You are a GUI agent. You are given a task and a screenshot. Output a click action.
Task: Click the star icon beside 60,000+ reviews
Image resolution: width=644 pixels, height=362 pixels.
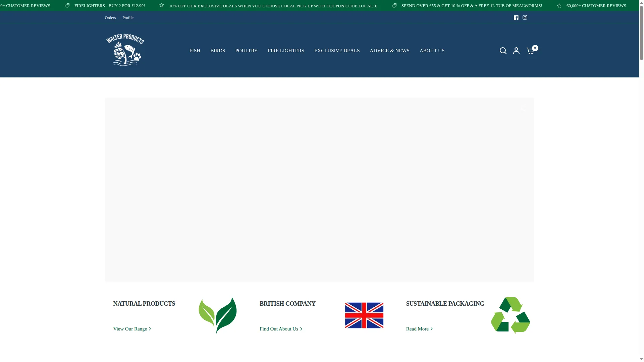[x=559, y=6]
